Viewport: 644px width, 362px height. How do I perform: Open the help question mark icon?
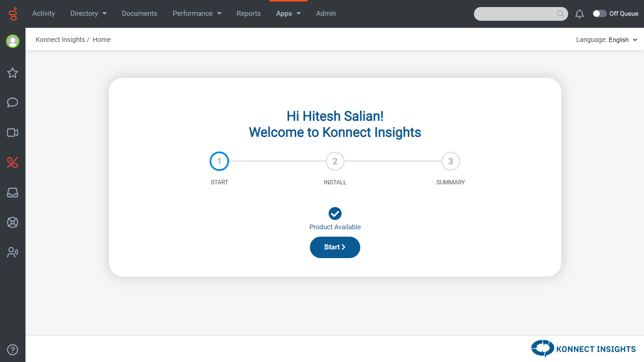coord(13,350)
